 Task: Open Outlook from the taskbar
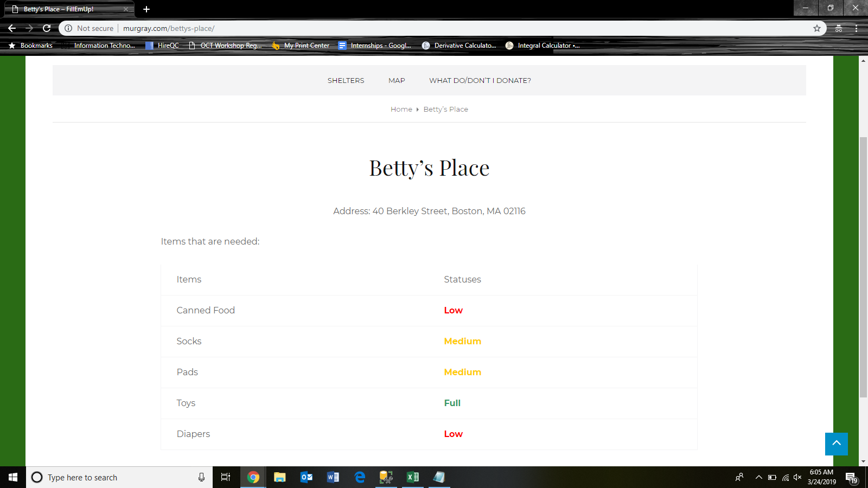(x=306, y=477)
